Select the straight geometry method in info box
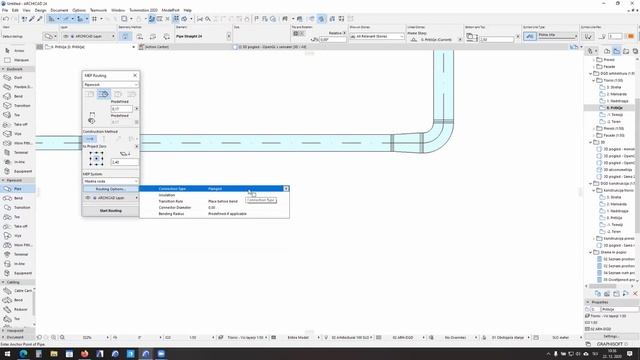The image size is (640, 360). pos(125,36)
